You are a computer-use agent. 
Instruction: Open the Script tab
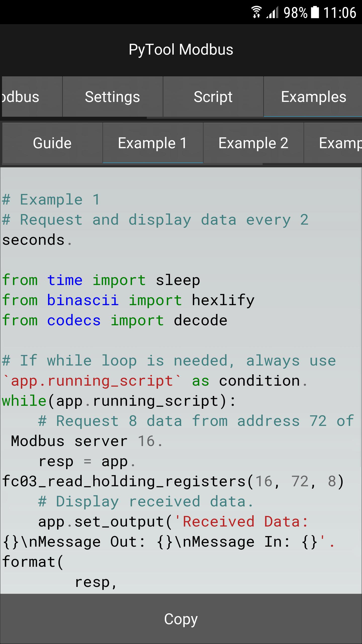(x=213, y=97)
